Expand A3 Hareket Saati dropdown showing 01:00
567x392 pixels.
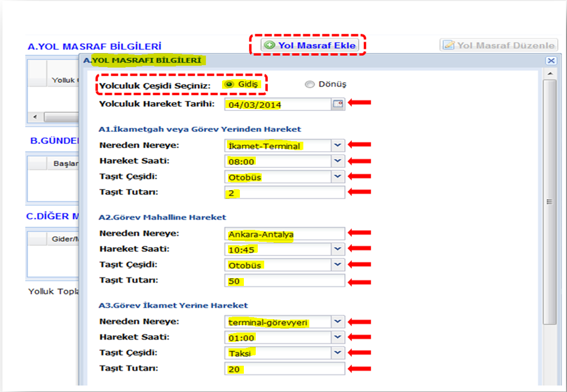pyautogui.click(x=338, y=337)
